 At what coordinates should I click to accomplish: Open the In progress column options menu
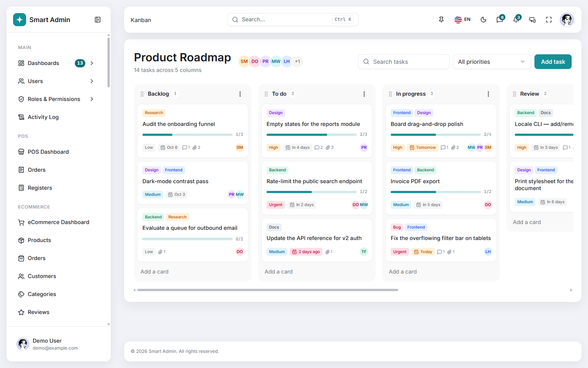coord(488,94)
